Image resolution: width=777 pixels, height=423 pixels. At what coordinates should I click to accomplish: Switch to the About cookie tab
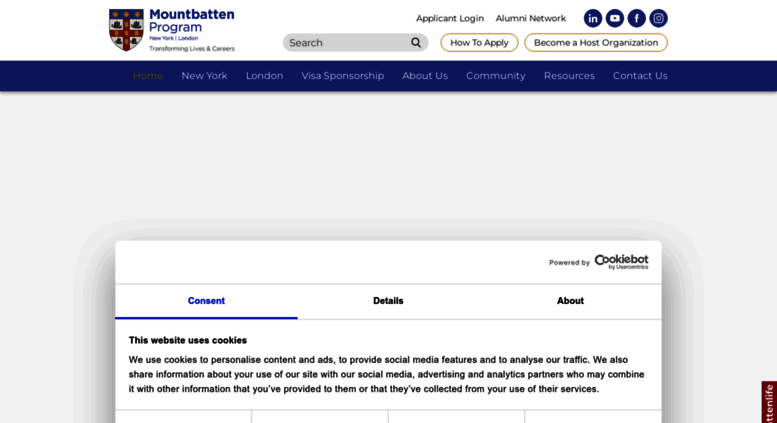(570, 301)
